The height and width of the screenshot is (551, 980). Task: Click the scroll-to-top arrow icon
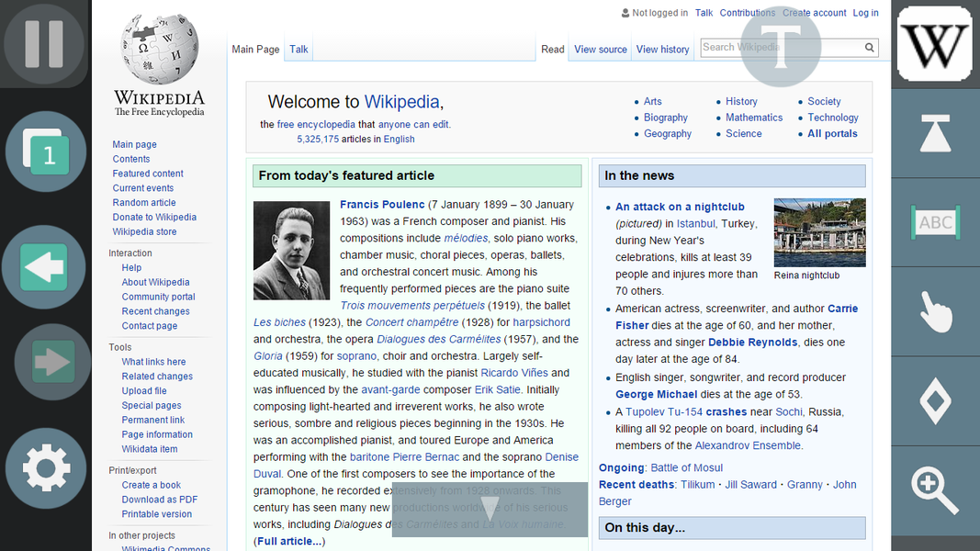(x=935, y=133)
